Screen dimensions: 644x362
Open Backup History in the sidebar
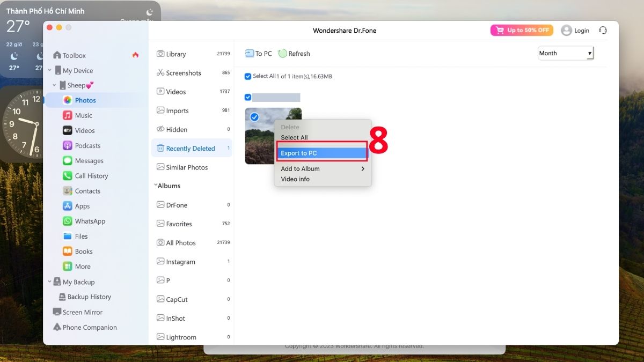[x=84, y=297]
